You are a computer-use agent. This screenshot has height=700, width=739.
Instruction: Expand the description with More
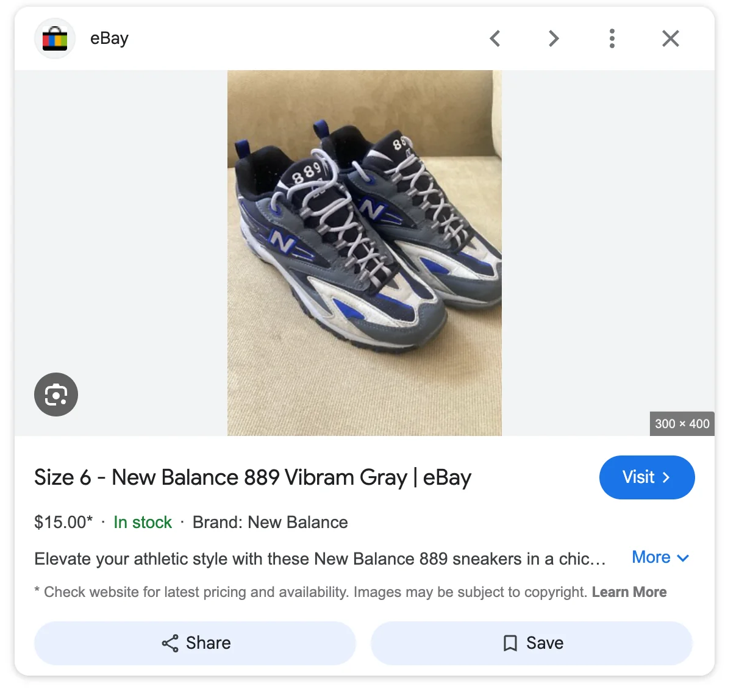660,557
